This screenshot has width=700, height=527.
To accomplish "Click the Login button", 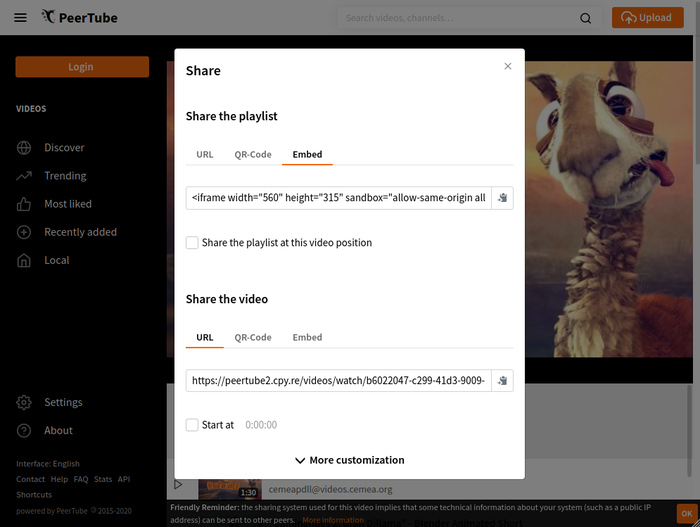I will 82,67.
